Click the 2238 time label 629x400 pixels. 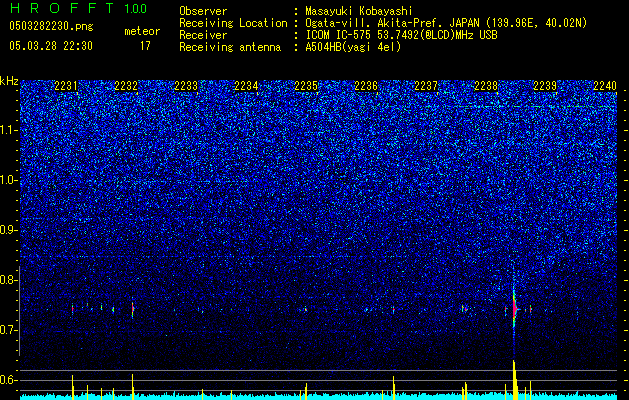[x=486, y=86]
